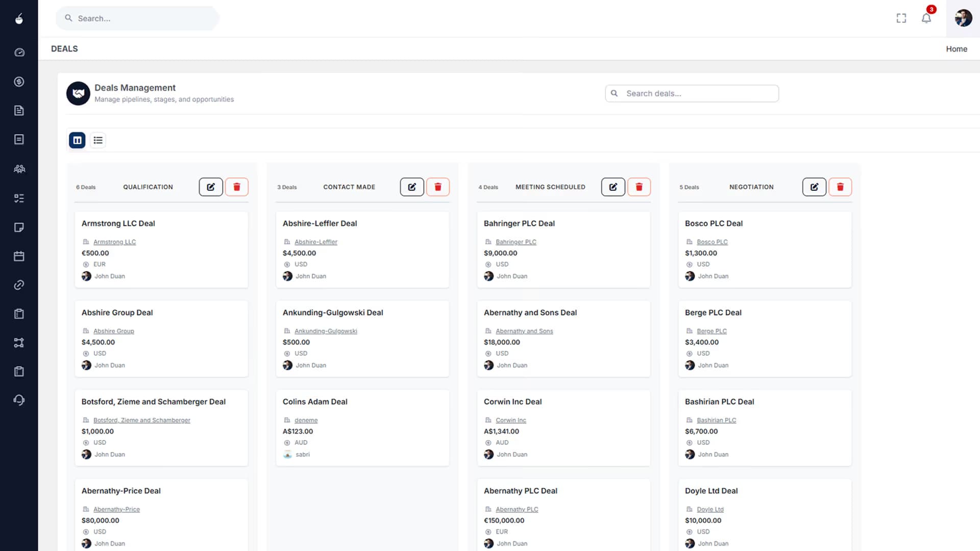Select the dollar/finance icon in the sidebar
Screen dimensions: 980x551
19,81
